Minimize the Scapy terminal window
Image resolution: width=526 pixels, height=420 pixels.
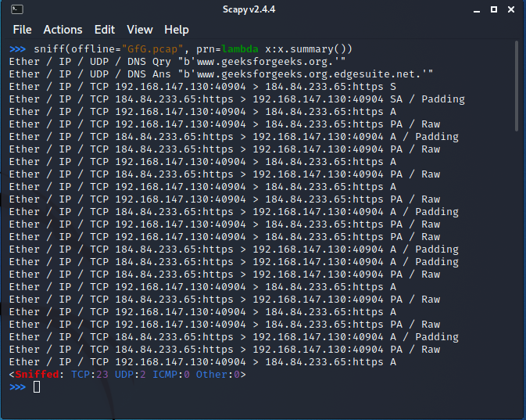point(476,10)
